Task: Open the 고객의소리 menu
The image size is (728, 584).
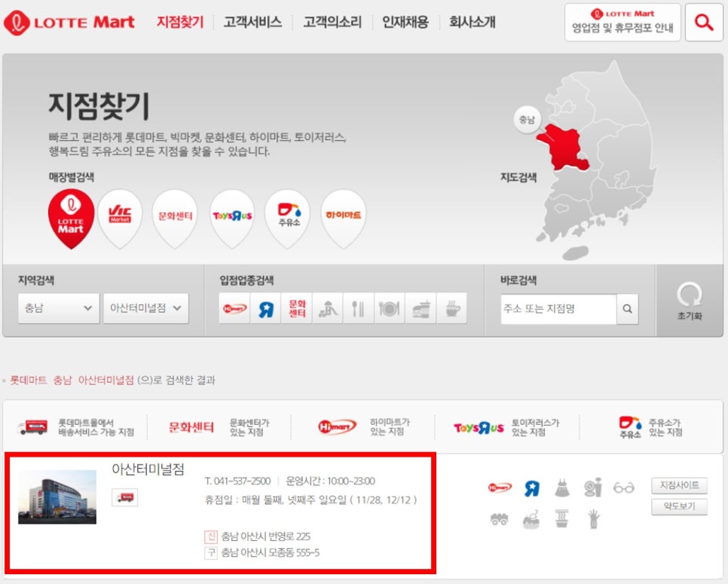Action: click(332, 22)
